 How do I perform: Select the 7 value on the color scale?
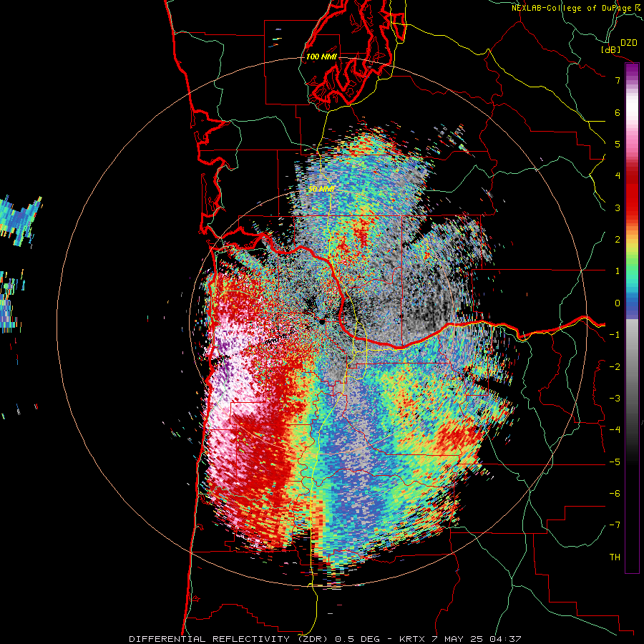[x=618, y=80]
